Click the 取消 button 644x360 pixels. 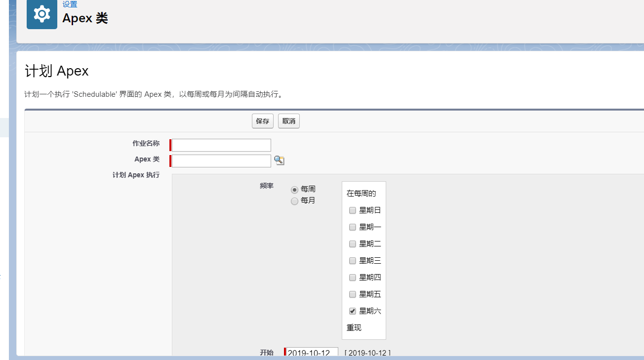289,121
